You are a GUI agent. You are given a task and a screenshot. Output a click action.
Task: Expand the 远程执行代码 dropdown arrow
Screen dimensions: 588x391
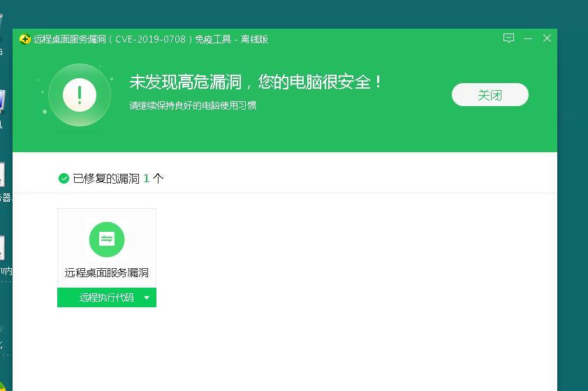(x=147, y=297)
